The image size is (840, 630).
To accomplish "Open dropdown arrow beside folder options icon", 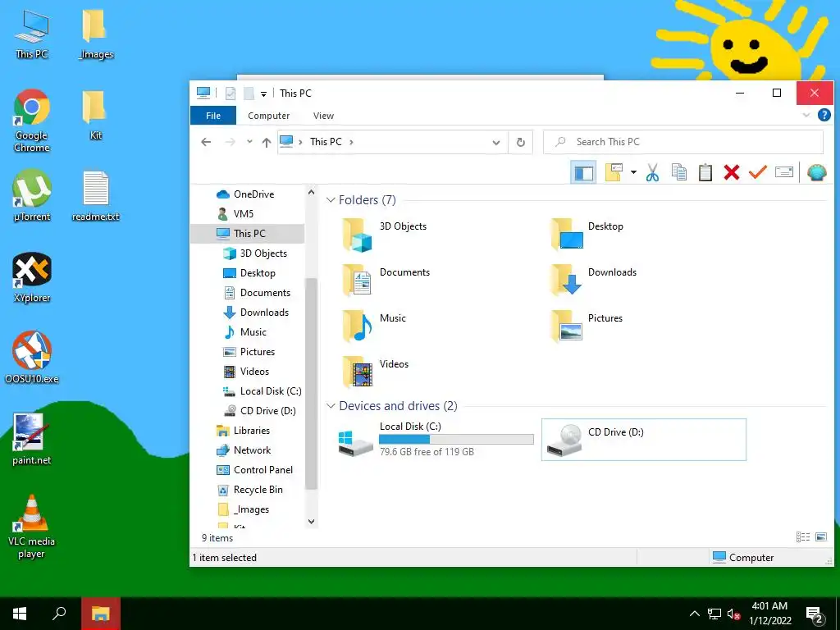I will 633,172.
